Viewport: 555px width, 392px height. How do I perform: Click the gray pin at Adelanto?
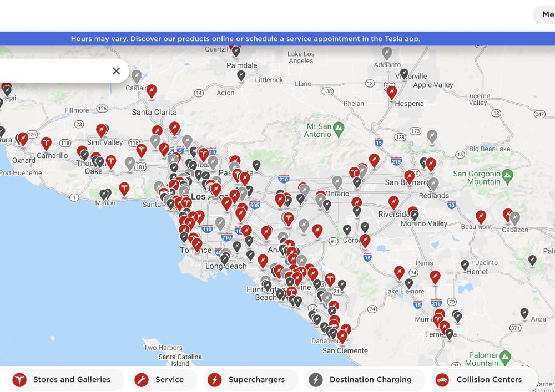(x=387, y=53)
